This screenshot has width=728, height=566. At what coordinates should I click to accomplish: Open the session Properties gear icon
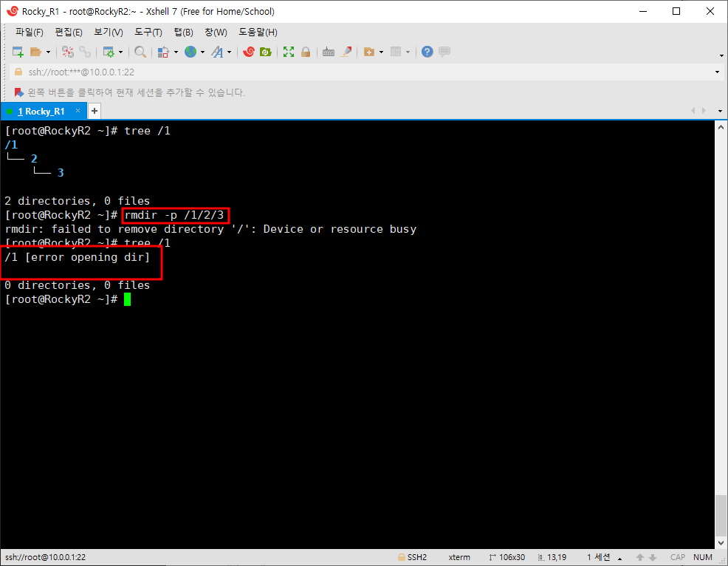coord(109,52)
